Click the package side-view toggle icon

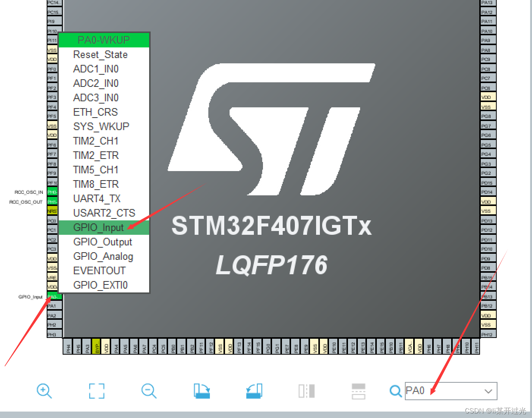tap(306, 391)
